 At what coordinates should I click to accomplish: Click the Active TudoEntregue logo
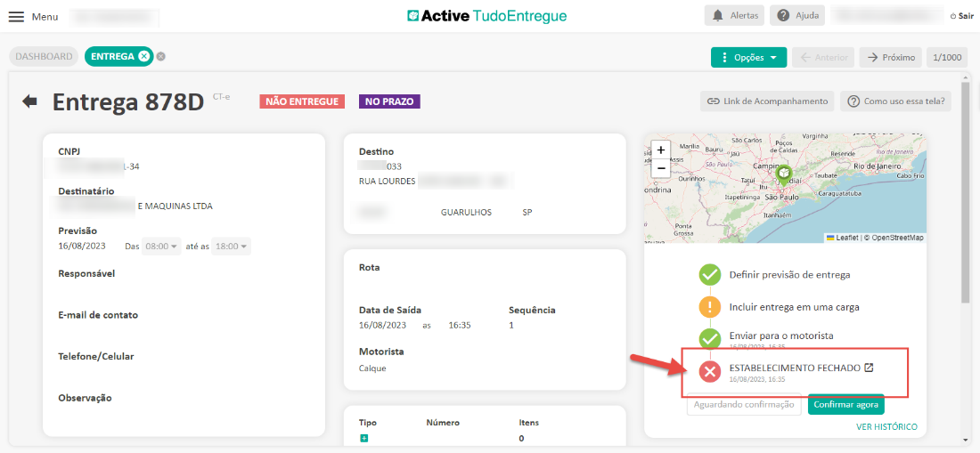pyautogui.click(x=486, y=16)
